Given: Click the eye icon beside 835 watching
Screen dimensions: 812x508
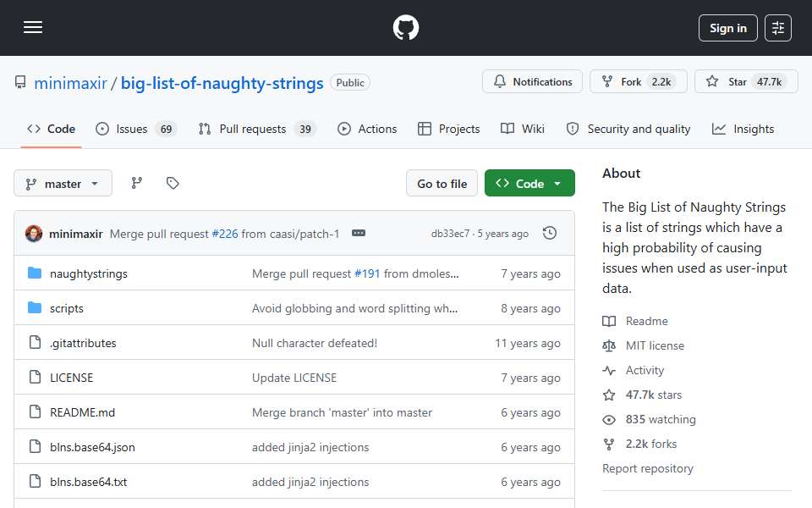Looking at the screenshot, I should (609, 419).
